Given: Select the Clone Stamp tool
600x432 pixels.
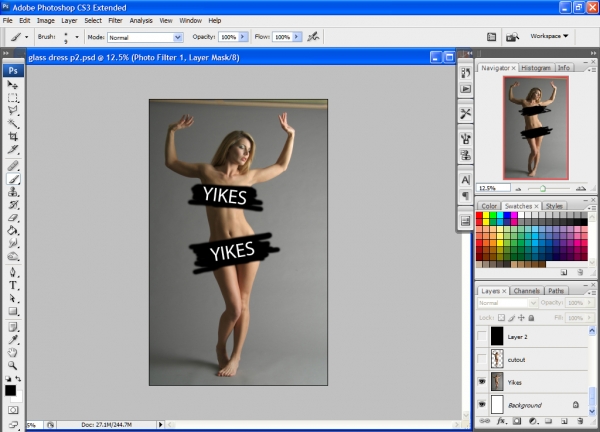Looking at the screenshot, I should click(13, 192).
